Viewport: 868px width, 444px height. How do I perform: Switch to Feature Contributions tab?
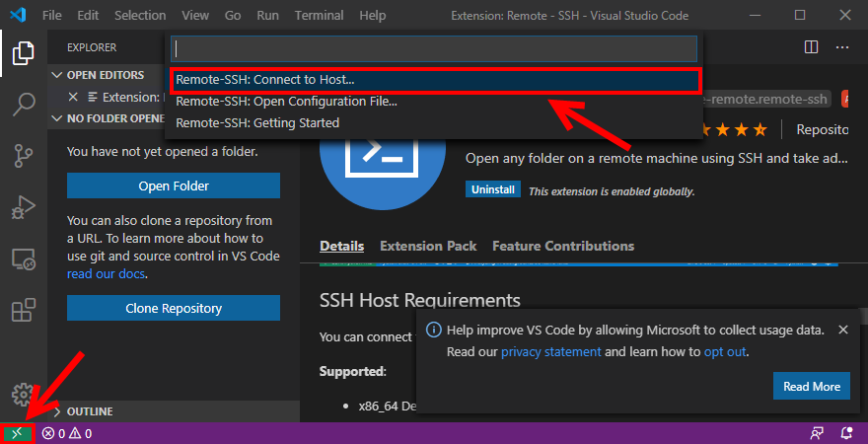pyautogui.click(x=562, y=246)
